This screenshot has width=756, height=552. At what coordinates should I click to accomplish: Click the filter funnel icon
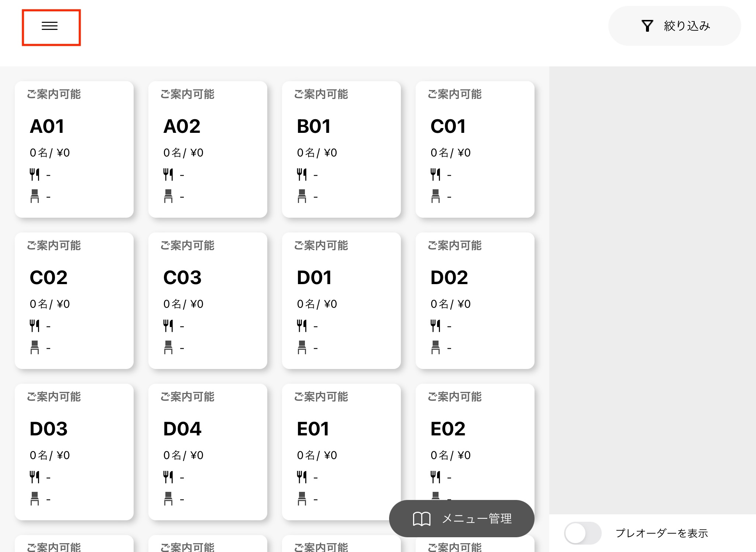coord(647,26)
